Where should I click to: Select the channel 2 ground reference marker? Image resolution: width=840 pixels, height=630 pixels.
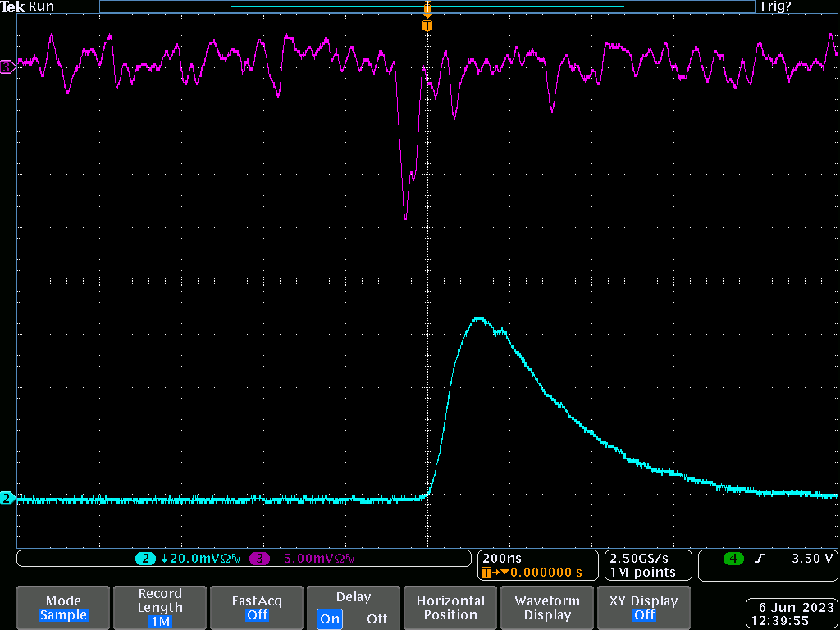(7, 498)
